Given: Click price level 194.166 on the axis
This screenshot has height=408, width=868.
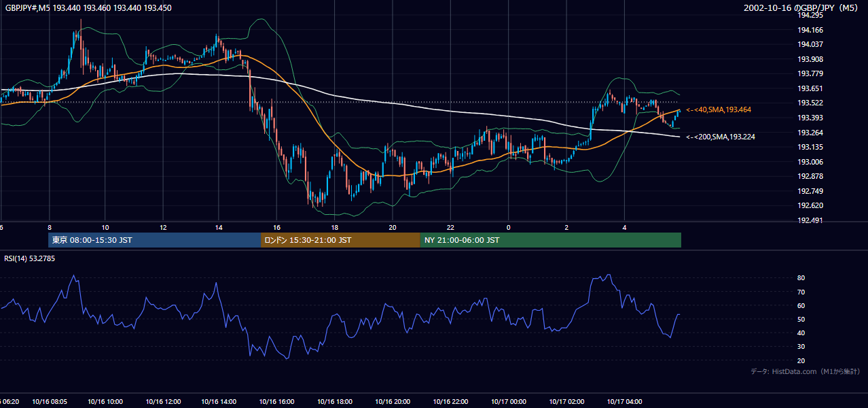Looking at the screenshot, I should (x=810, y=30).
